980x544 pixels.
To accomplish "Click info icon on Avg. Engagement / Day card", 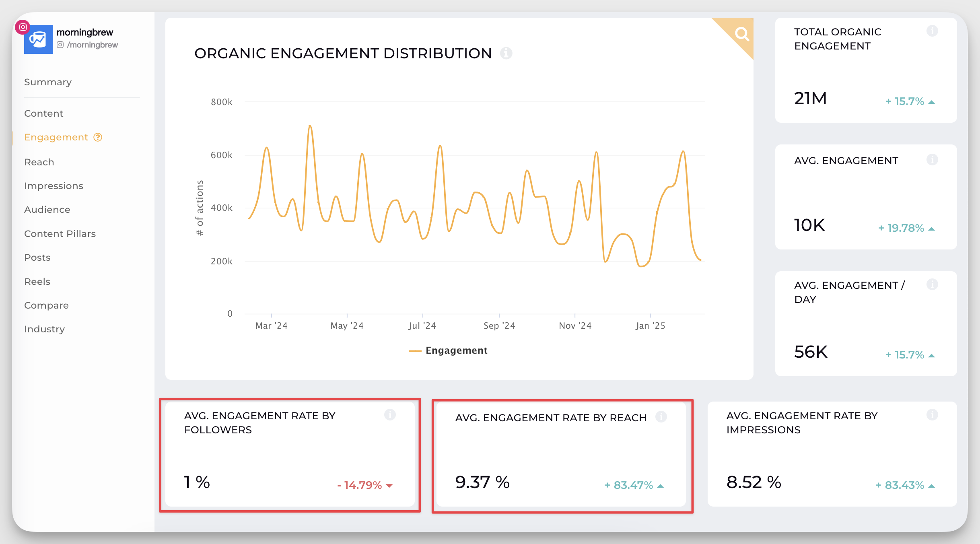I will [932, 284].
